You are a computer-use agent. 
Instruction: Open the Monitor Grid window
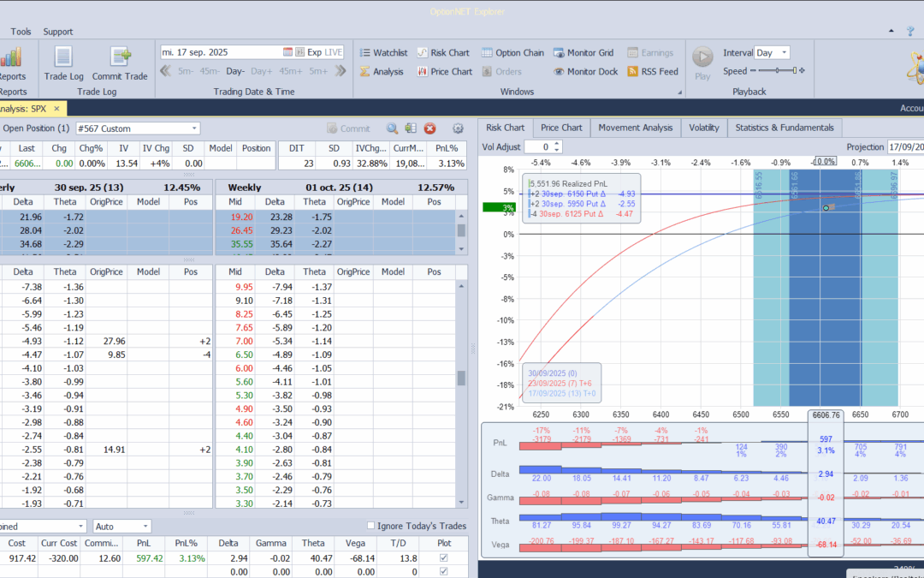click(x=583, y=52)
